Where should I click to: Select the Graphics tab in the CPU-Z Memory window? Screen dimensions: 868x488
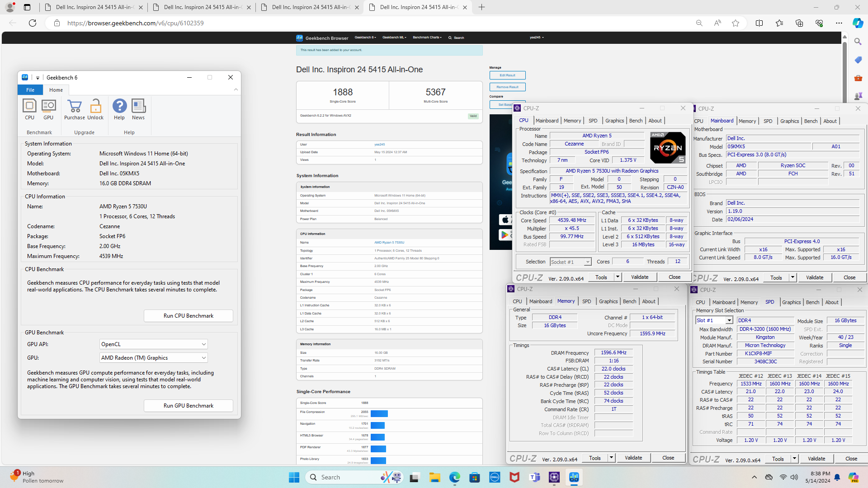tap(608, 301)
